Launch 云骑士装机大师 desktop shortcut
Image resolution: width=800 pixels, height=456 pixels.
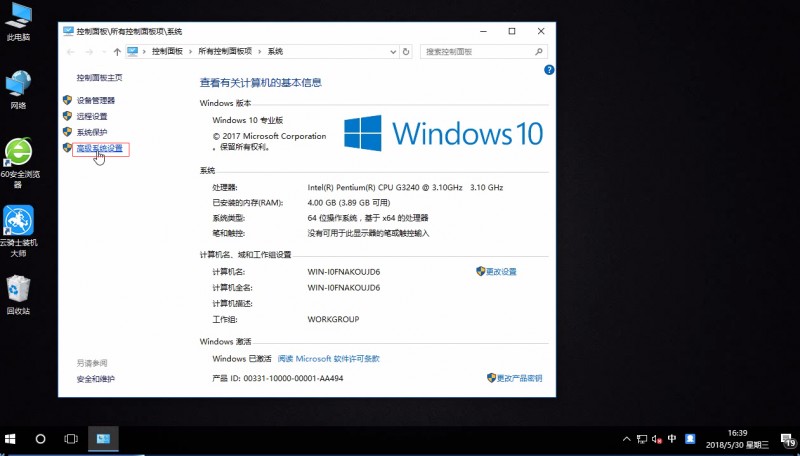pos(19,231)
